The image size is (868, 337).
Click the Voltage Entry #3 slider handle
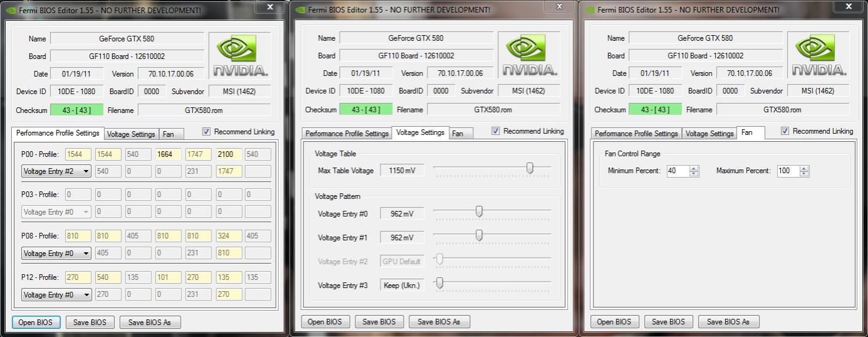[440, 283]
